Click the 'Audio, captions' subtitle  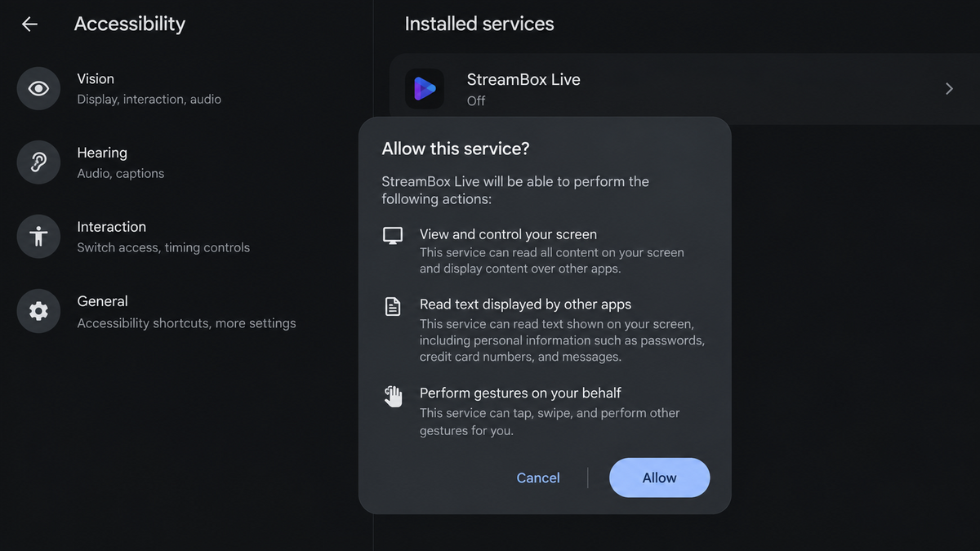click(x=120, y=173)
